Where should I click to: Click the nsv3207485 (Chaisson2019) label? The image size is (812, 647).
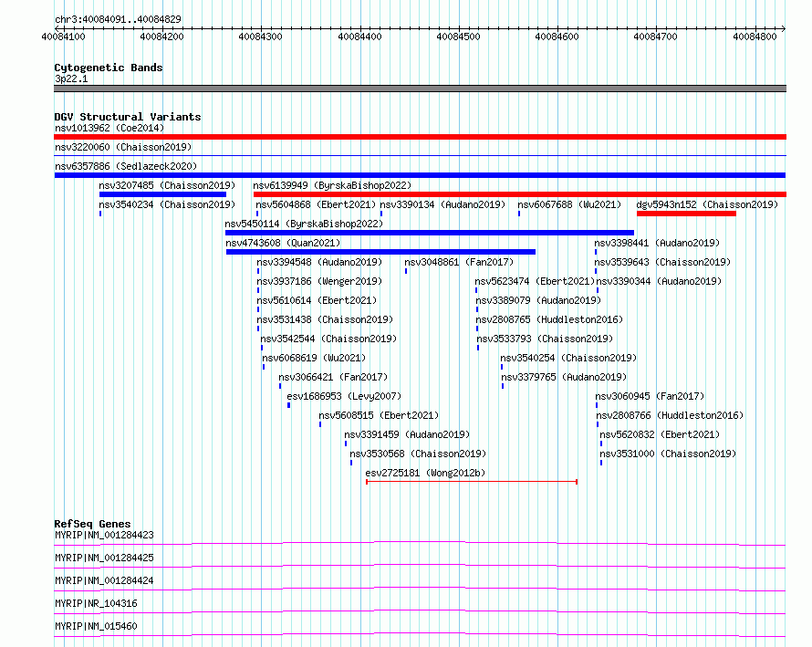click(x=167, y=185)
